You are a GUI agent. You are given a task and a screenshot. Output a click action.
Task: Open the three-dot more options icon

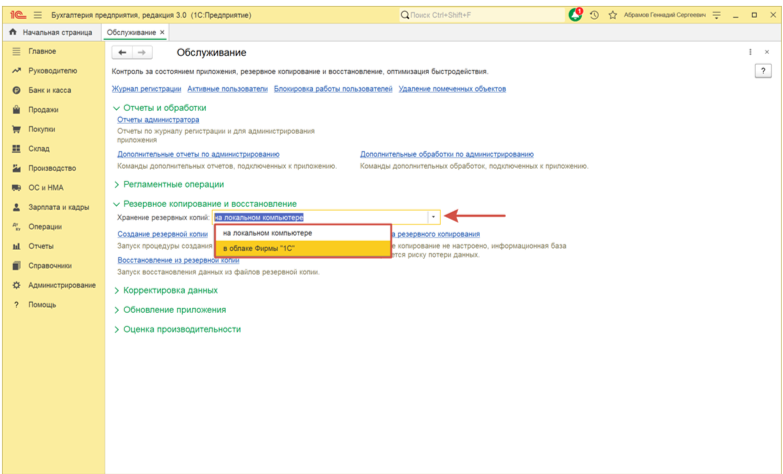[x=750, y=52]
